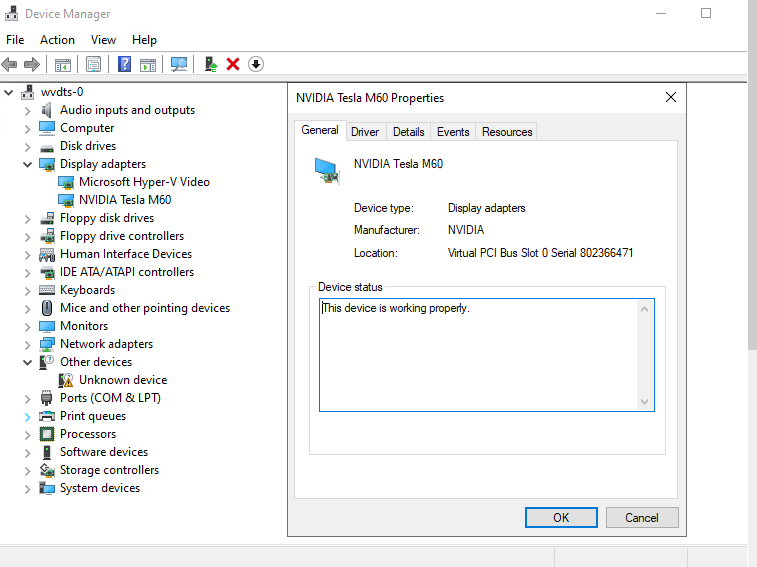Expand the Software devices node
The image size is (757, 567).
coord(28,453)
